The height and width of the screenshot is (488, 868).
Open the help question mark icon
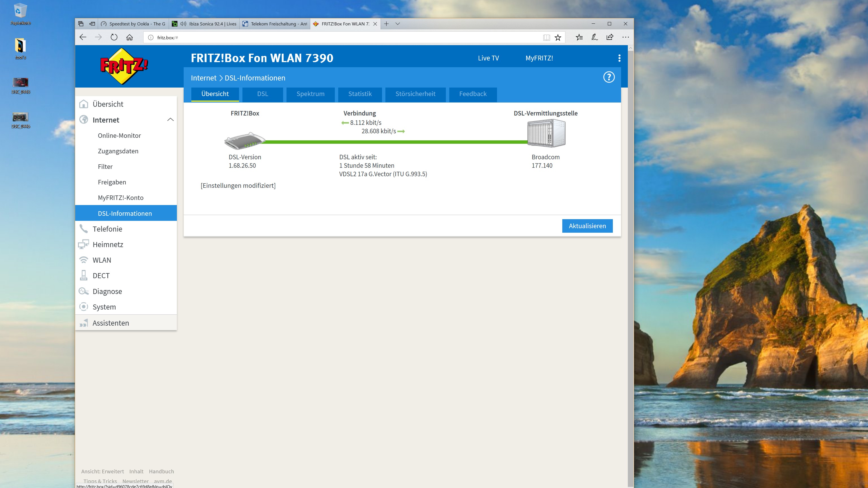pyautogui.click(x=609, y=77)
